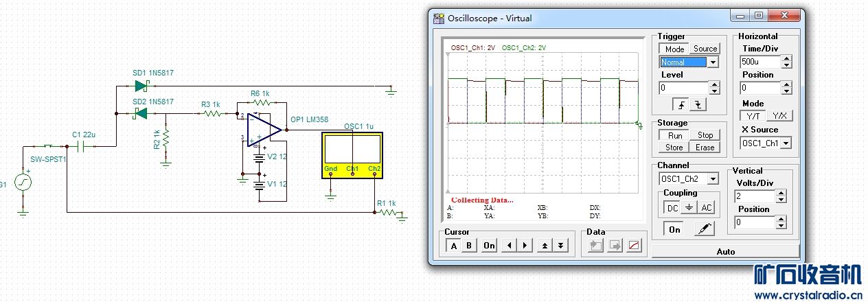The image size is (868, 304).
Task: Click the R2 1k resistor symbol
Action: pyautogui.click(x=165, y=139)
